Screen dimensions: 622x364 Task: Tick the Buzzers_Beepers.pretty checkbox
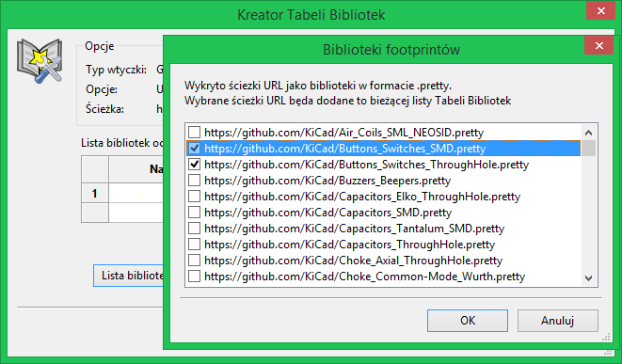(194, 180)
